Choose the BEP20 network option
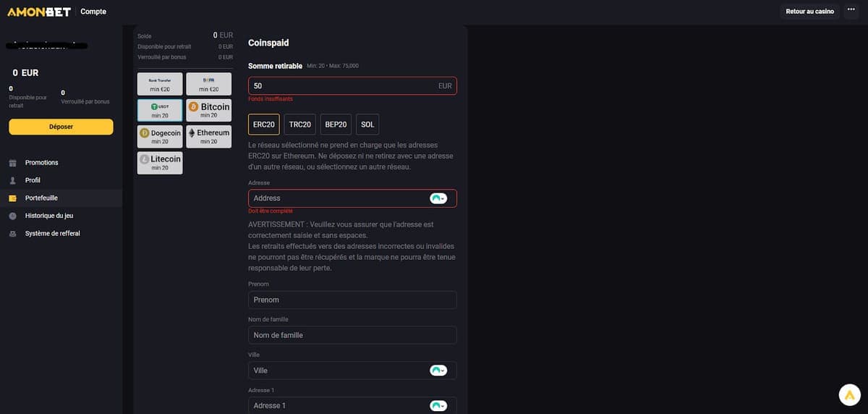 point(336,124)
